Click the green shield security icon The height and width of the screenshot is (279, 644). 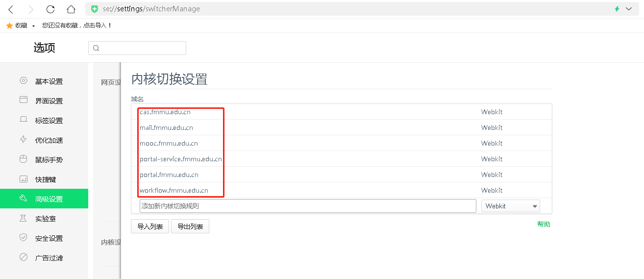pos(95,9)
